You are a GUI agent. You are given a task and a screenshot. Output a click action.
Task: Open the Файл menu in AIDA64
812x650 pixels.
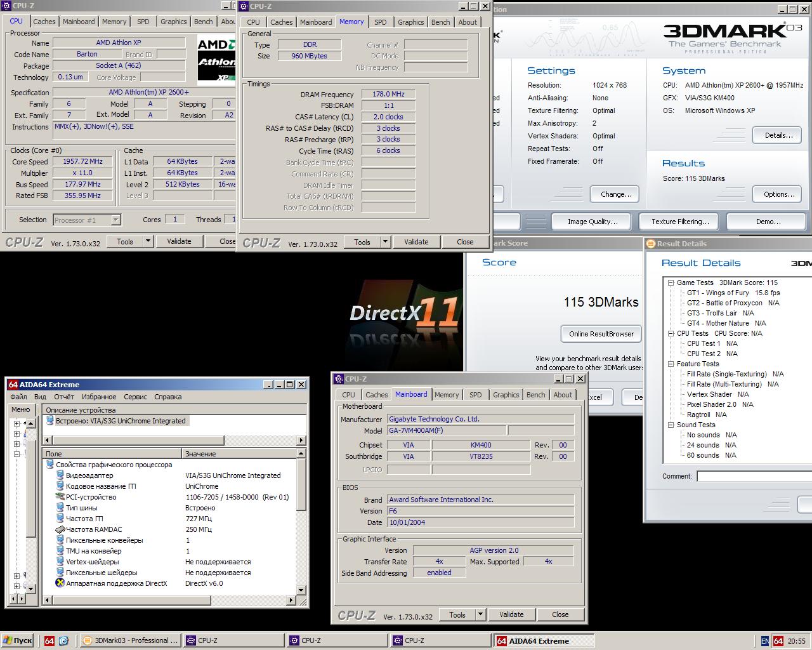click(18, 397)
